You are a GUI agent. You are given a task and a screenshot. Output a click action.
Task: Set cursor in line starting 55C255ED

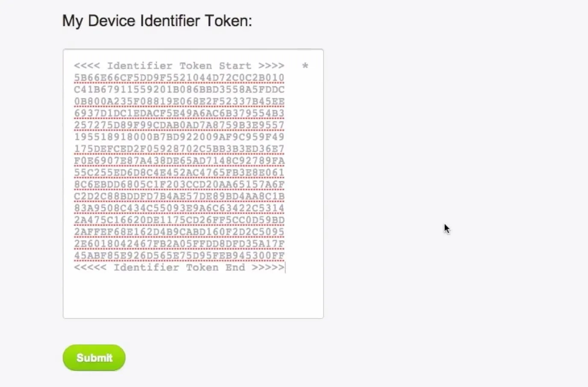tap(179, 173)
